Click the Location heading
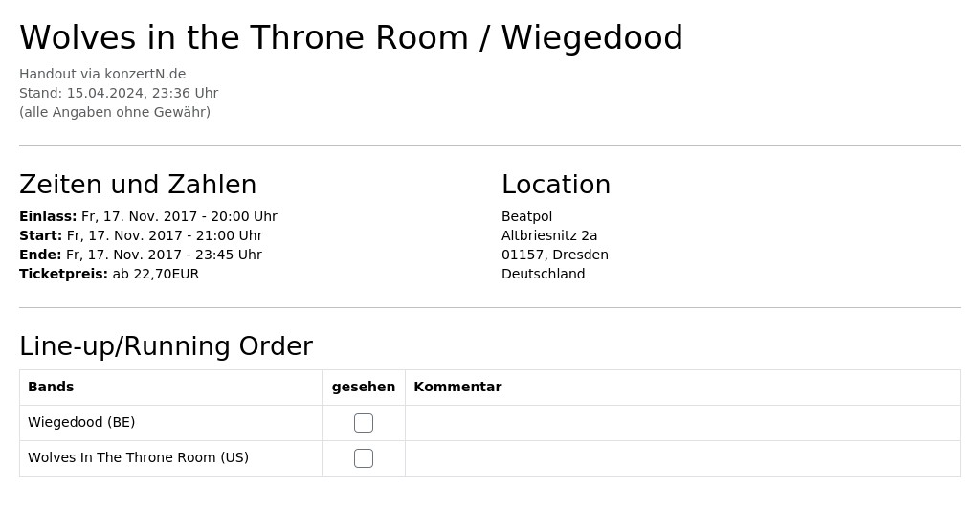 pos(556,185)
